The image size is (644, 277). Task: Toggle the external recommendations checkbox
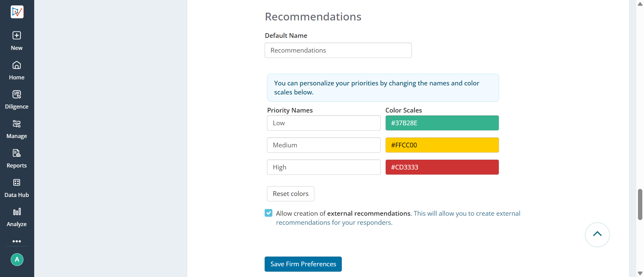[x=269, y=213]
